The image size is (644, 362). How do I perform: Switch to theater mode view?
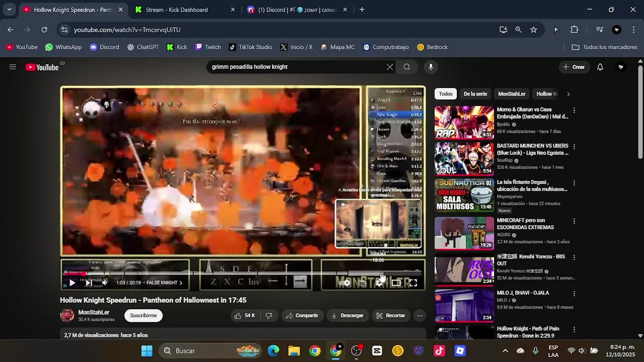point(396,283)
